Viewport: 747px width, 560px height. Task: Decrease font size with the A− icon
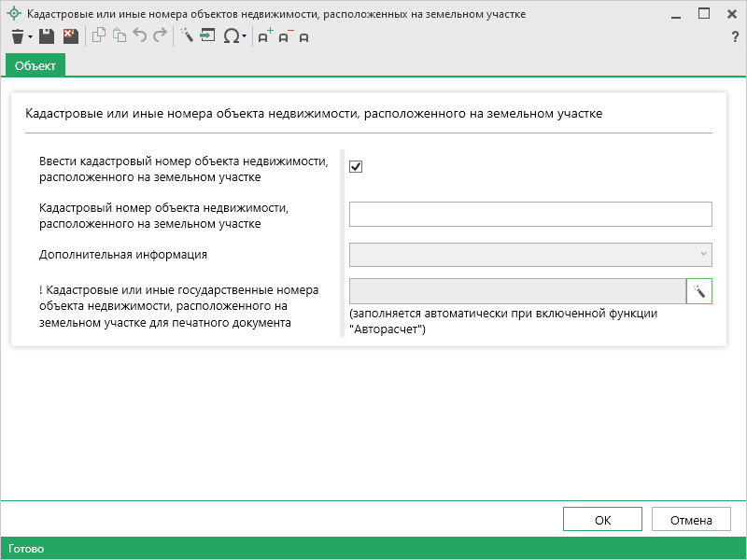(x=285, y=36)
